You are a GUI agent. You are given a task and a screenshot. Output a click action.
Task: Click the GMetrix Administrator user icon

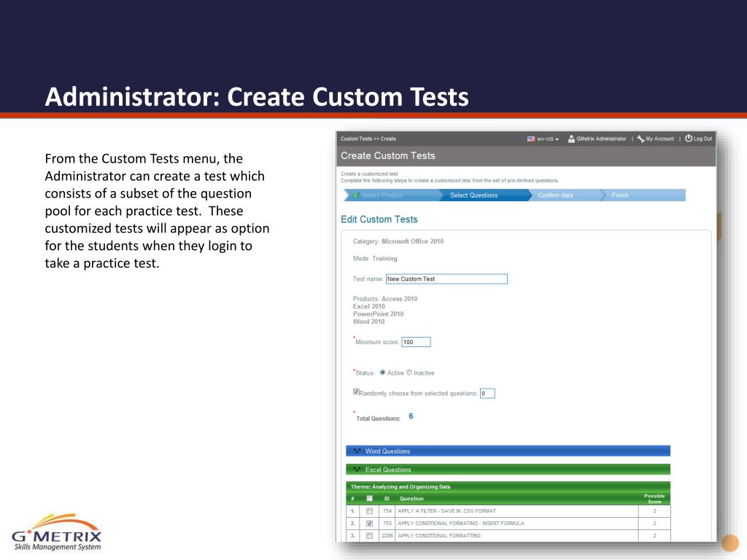(x=571, y=139)
